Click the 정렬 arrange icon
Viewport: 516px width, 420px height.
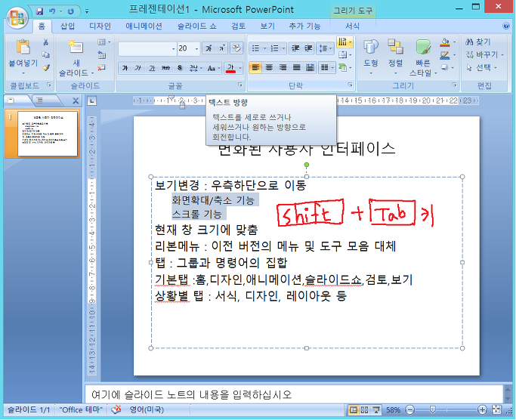395,47
